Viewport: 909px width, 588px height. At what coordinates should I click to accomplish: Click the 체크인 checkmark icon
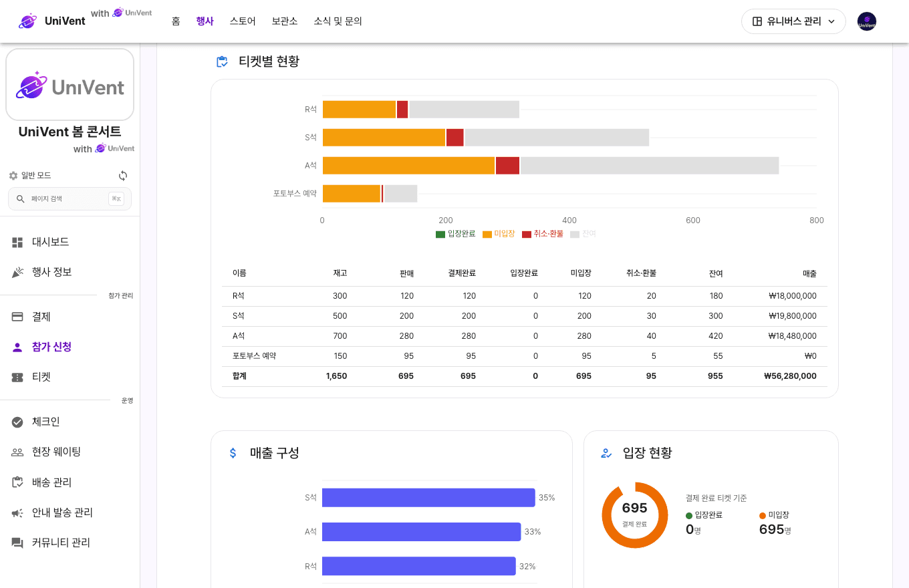coord(17,422)
